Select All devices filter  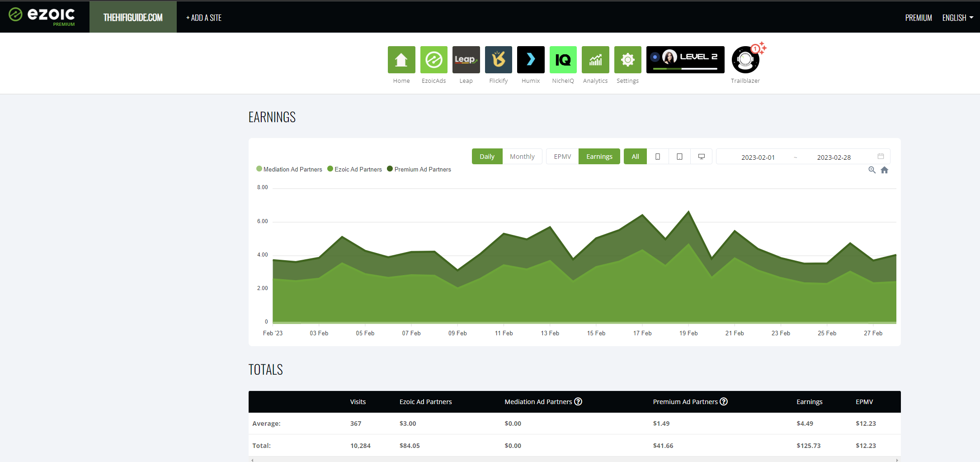point(635,157)
